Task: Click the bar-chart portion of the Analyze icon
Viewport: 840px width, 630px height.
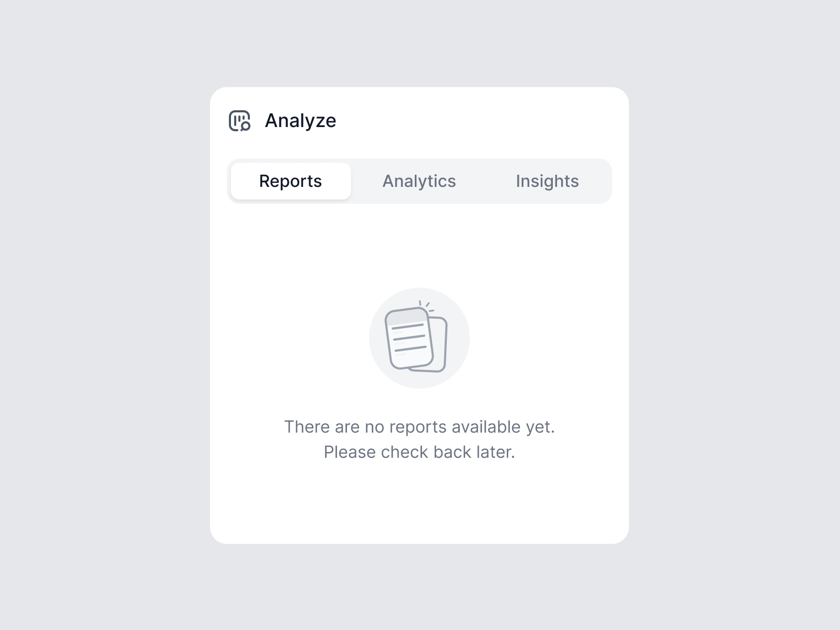Action: point(237,117)
